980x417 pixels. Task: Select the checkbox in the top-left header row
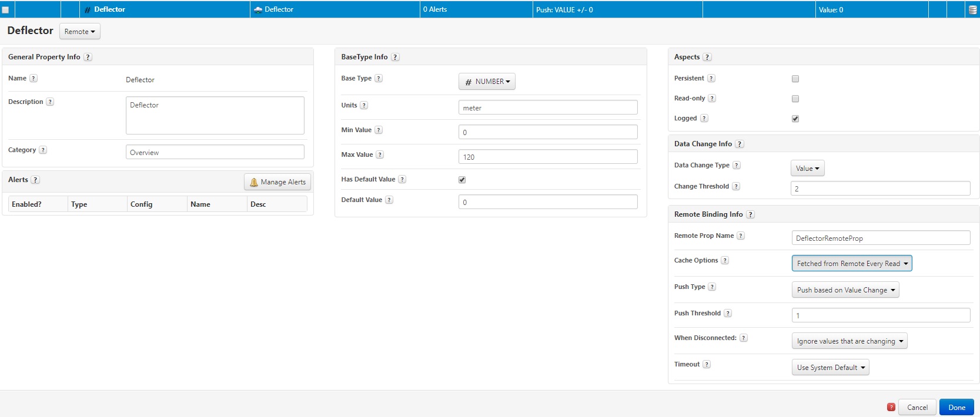click(5, 10)
